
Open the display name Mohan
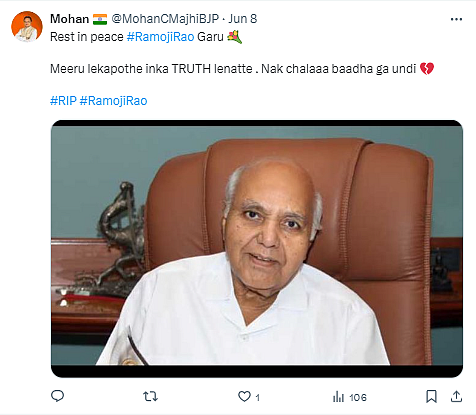69,19
